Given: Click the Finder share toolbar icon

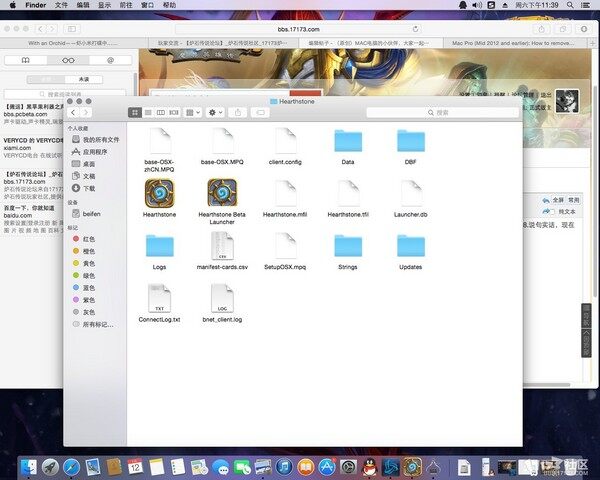Looking at the screenshot, I should coord(238,113).
